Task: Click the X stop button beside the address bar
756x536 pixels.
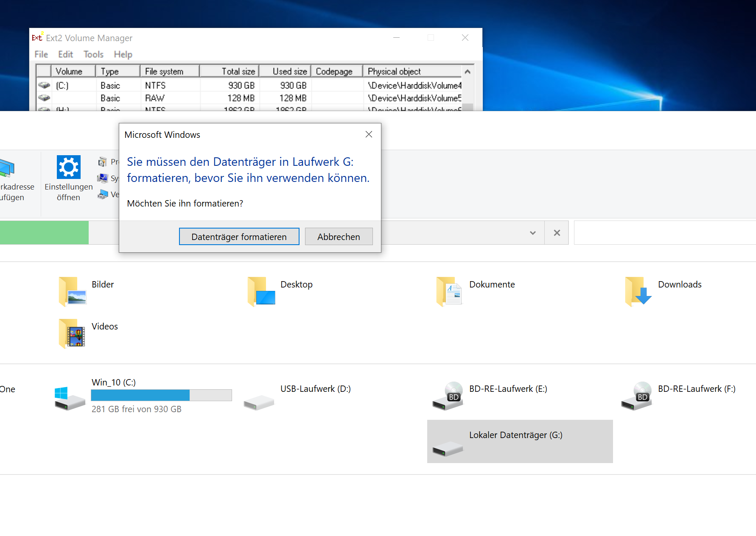Action: pyautogui.click(x=557, y=233)
